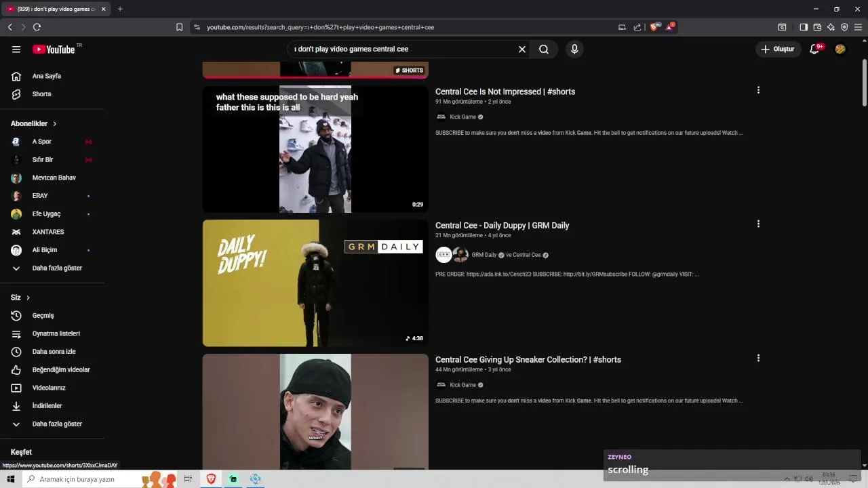The image size is (868, 488).
Task: Show hidden system tray icons
Action: [787, 479]
